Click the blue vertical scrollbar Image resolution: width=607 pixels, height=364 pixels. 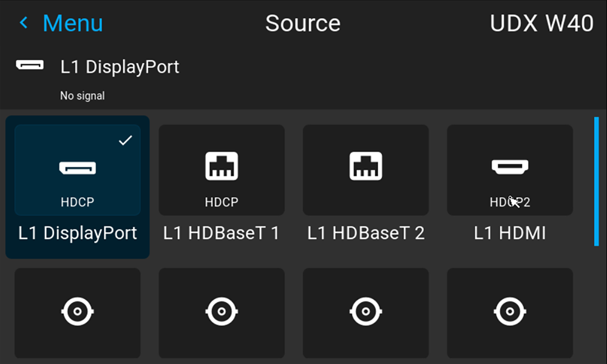click(x=597, y=181)
